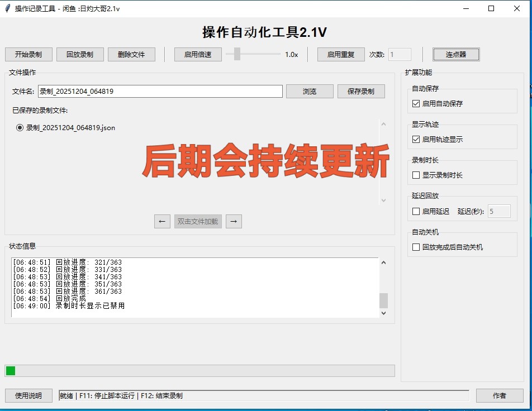The width and height of the screenshot is (532, 411).
Task: Toggle the 启用重复 repeat button
Action: click(x=341, y=54)
